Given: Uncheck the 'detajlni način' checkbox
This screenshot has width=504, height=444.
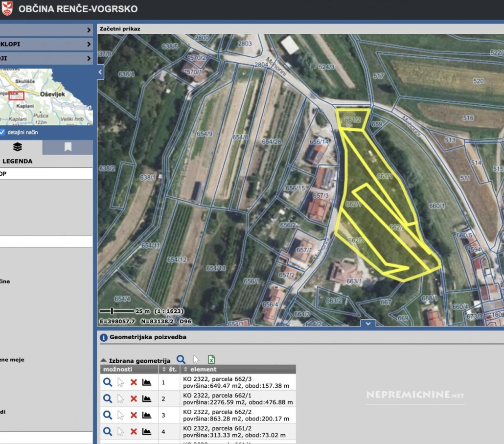Looking at the screenshot, I should [3, 132].
